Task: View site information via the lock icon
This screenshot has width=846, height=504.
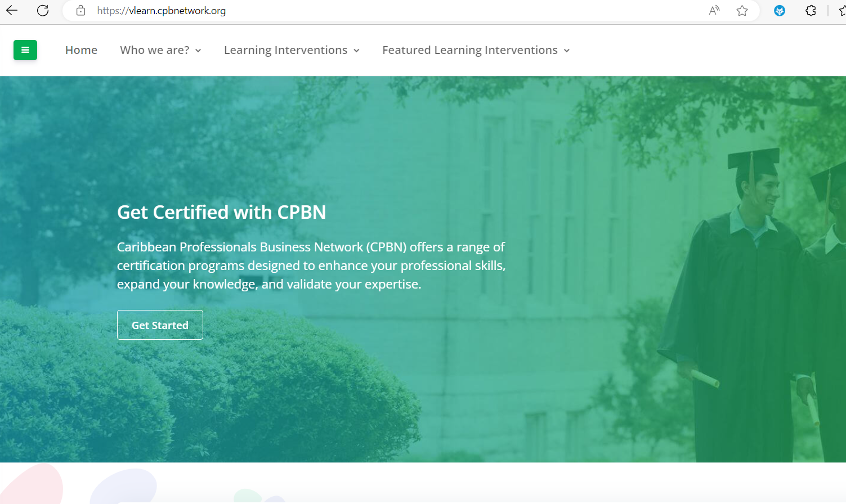Action: point(81,11)
